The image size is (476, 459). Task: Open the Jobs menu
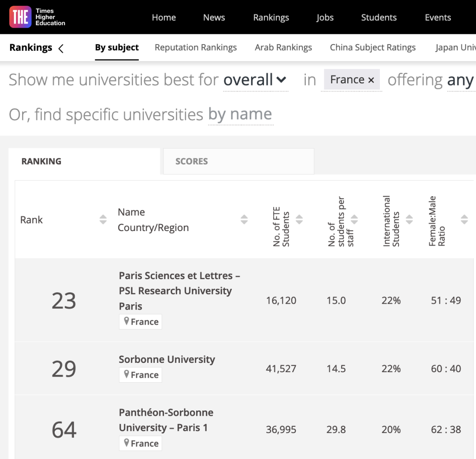[325, 17]
